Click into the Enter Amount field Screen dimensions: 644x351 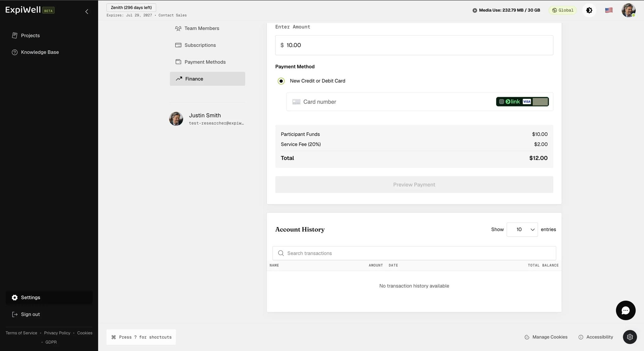[x=414, y=45]
